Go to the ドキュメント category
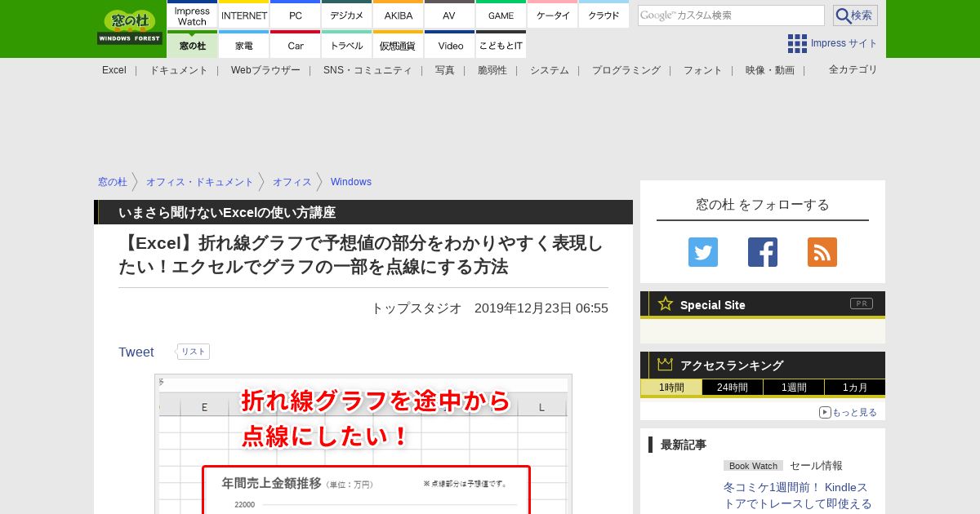 click(x=179, y=70)
